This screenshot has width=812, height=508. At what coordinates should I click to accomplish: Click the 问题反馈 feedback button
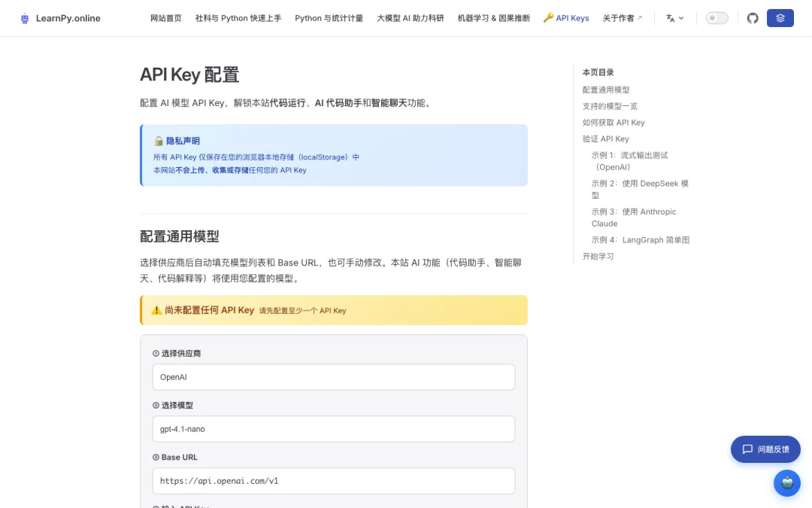[765, 449]
